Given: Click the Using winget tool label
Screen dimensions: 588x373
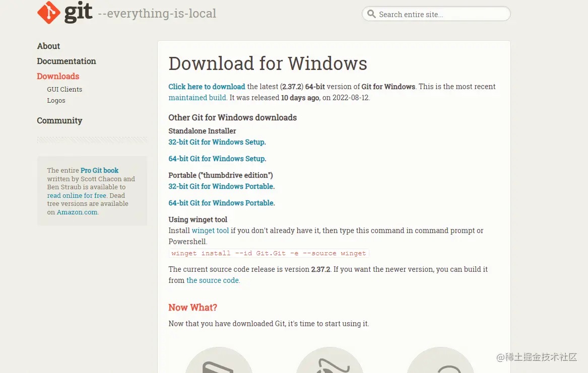Looking at the screenshot, I should point(198,219).
